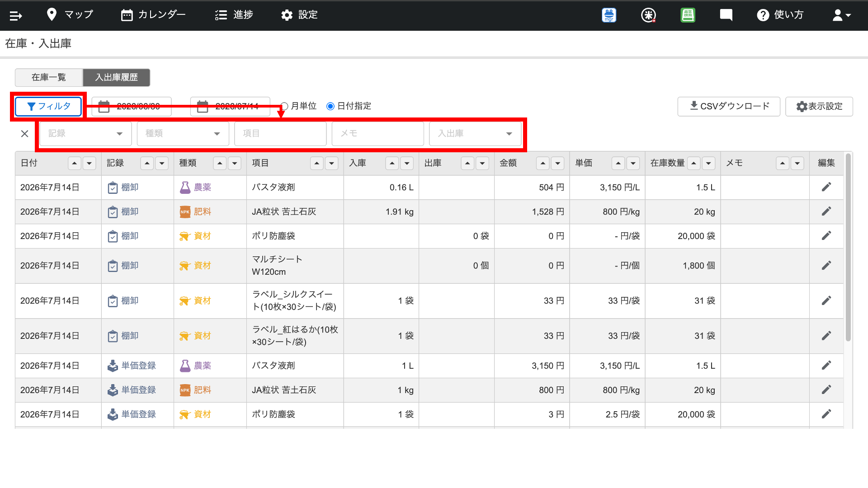Open the 設定 menu
Screen dimensions: 868x488
pos(299,15)
